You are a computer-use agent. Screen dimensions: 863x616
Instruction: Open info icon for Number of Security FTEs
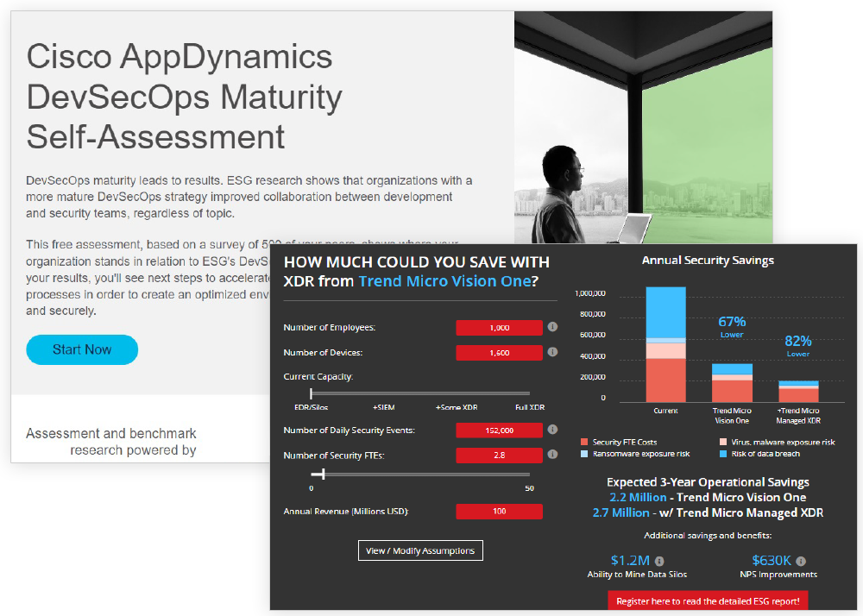(x=552, y=455)
